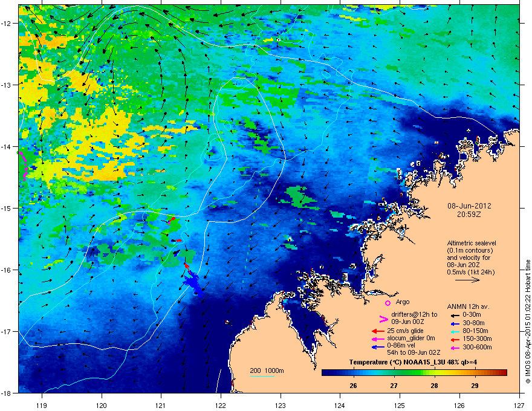
Task: Click the '0-30m' depth label
Action: (472, 315)
